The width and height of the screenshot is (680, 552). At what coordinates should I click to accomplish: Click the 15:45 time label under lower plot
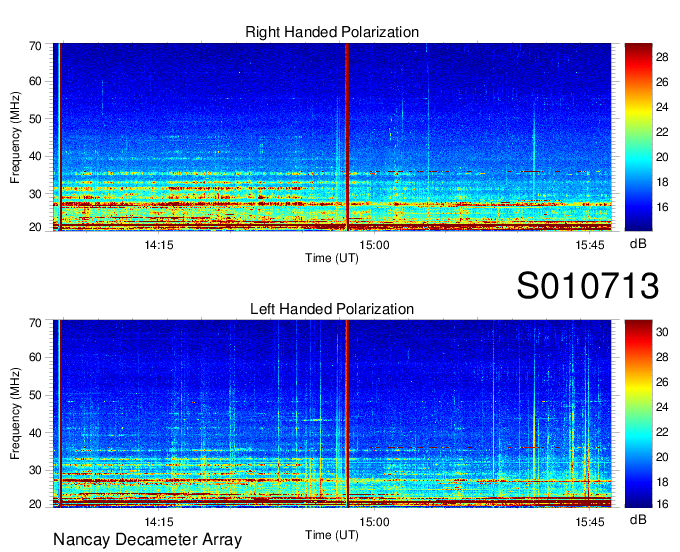[590, 522]
